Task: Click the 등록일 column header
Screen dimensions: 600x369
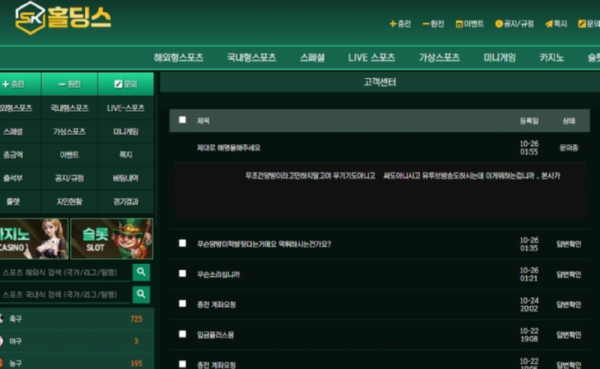Action: [x=529, y=121]
